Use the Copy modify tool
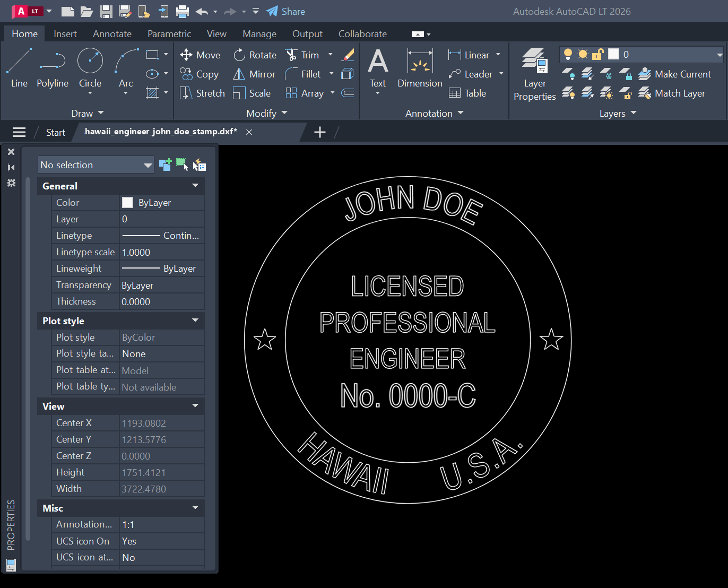The height and width of the screenshot is (588, 728). [200, 74]
